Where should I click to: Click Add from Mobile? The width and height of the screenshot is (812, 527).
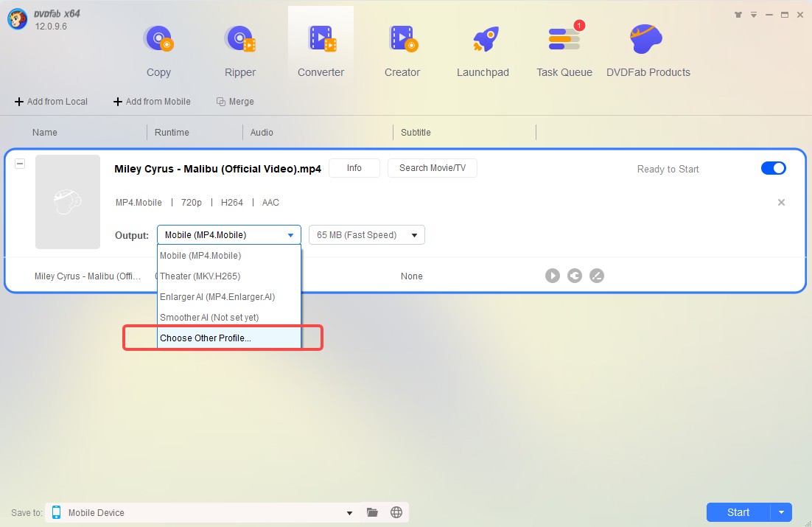tap(152, 102)
